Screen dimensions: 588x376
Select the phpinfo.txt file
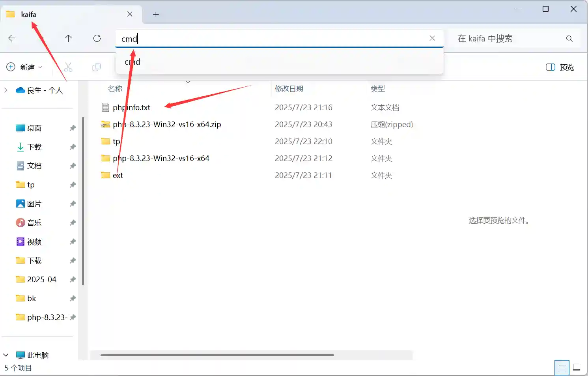click(x=131, y=107)
